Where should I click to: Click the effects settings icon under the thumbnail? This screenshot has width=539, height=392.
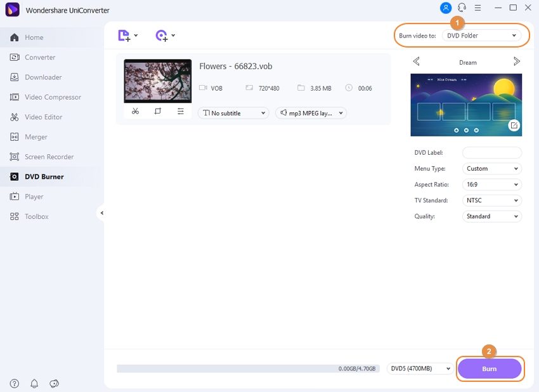[x=181, y=111]
